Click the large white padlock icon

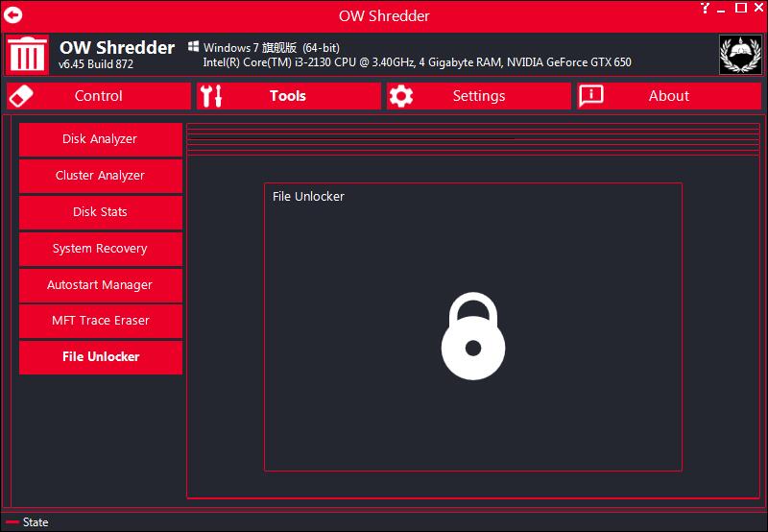tap(473, 336)
